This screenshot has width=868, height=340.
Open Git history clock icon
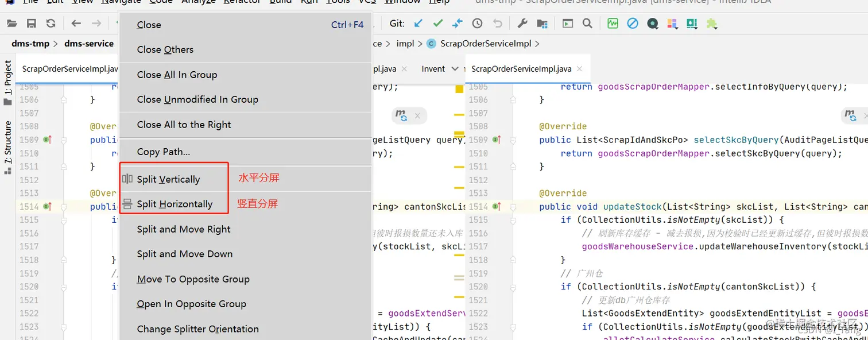point(477,24)
